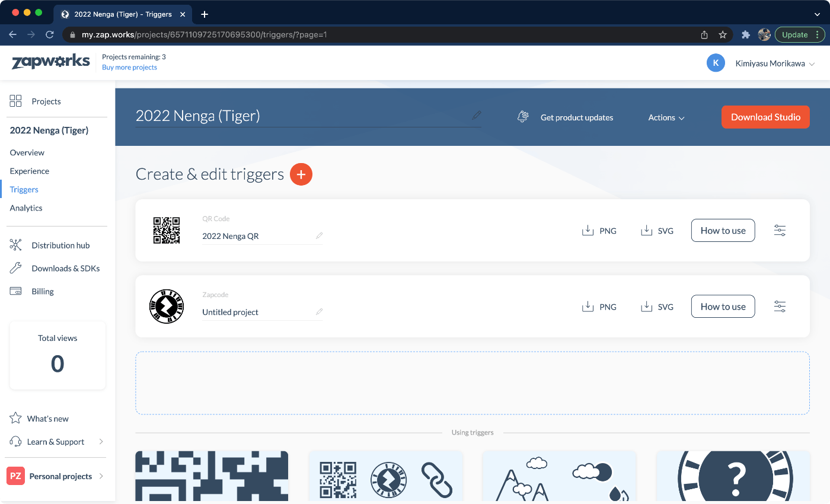Open Projects in the sidebar
The height and width of the screenshot is (504, 830).
(x=35, y=101)
